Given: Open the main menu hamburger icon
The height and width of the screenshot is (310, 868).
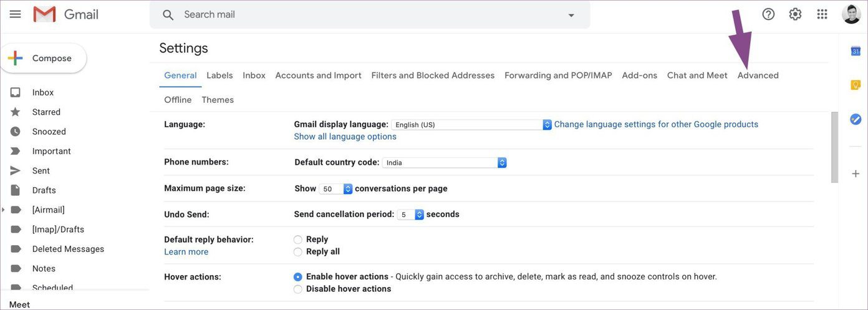Looking at the screenshot, I should point(15,14).
